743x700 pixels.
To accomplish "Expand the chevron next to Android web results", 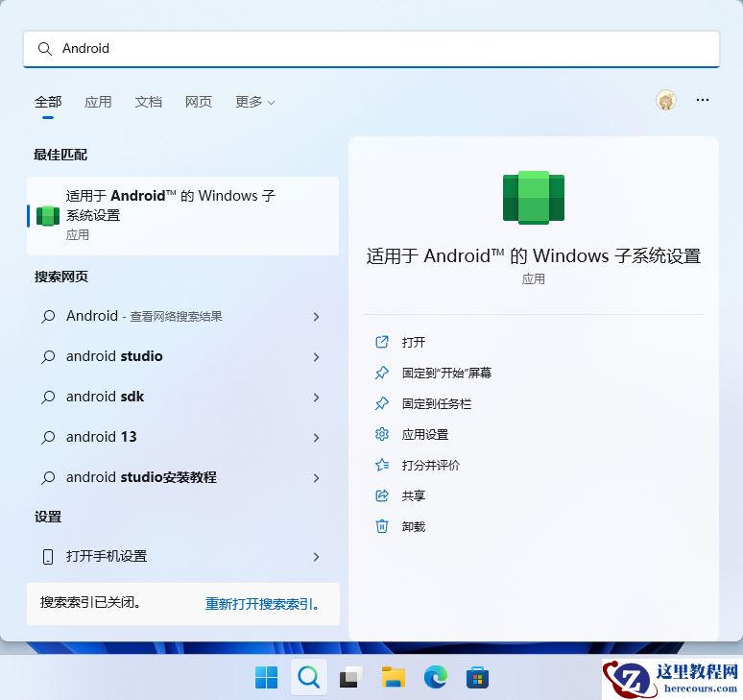I will (x=316, y=317).
